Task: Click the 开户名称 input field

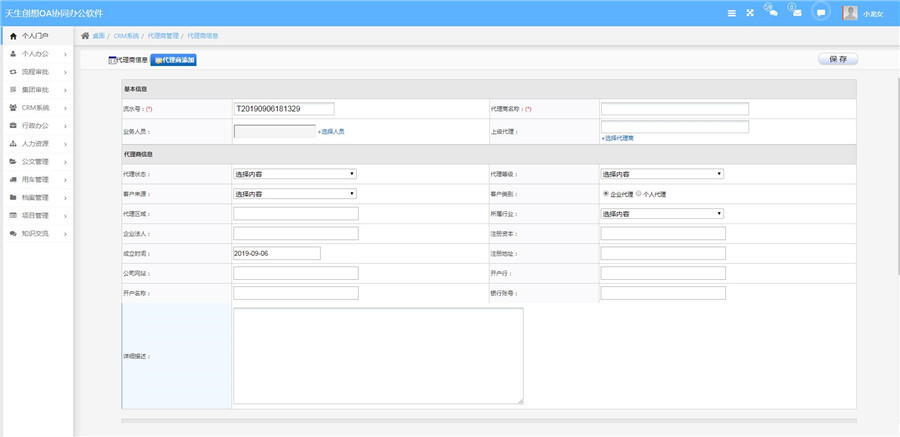Action: [x=296, y=293]
